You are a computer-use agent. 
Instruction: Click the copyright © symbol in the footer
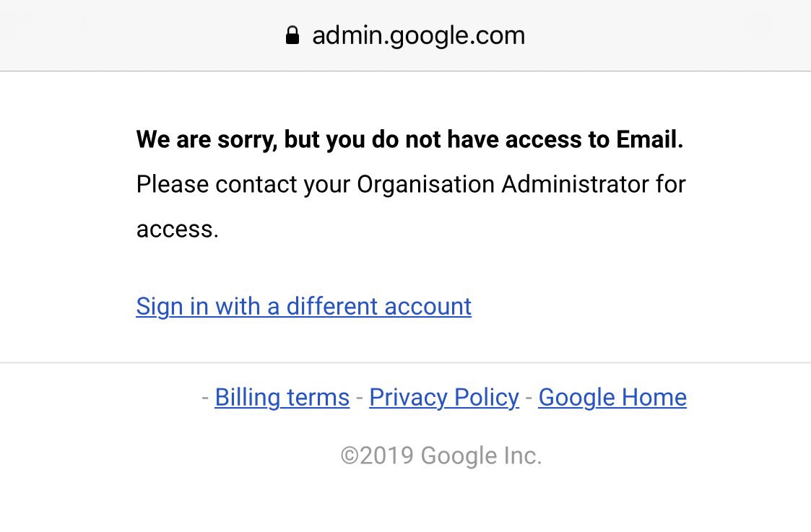pos(350,456)
